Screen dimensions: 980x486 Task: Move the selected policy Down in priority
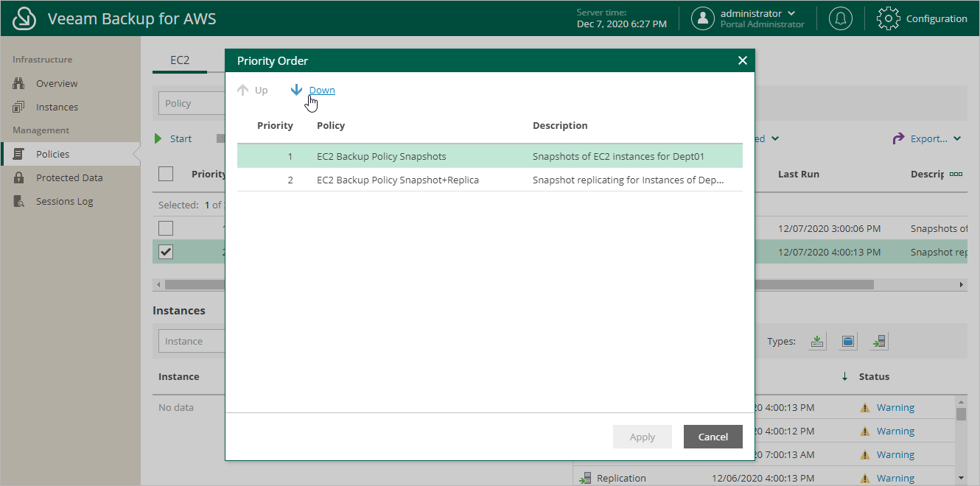pyautogui.click(x=322, y=90)
